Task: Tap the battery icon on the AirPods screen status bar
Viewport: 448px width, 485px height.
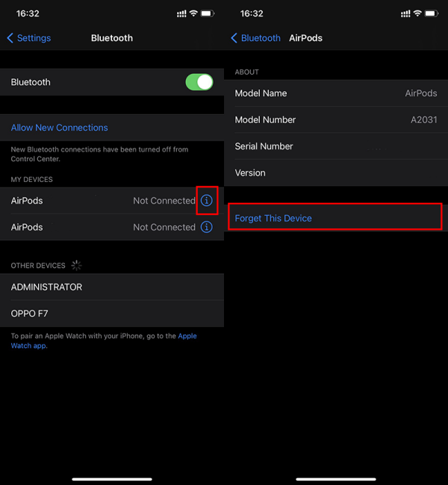Action: tap(433, 13)
